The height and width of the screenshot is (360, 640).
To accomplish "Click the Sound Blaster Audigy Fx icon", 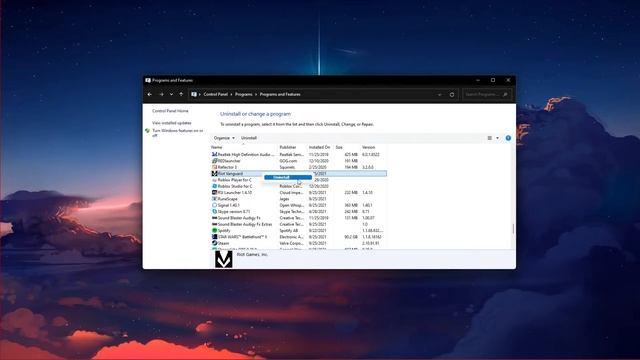I will [214, 218].
